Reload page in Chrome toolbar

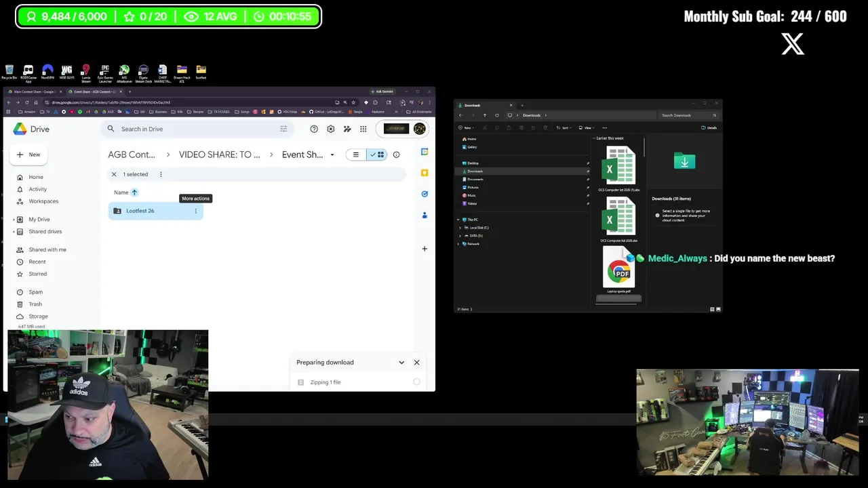[26, 102]
